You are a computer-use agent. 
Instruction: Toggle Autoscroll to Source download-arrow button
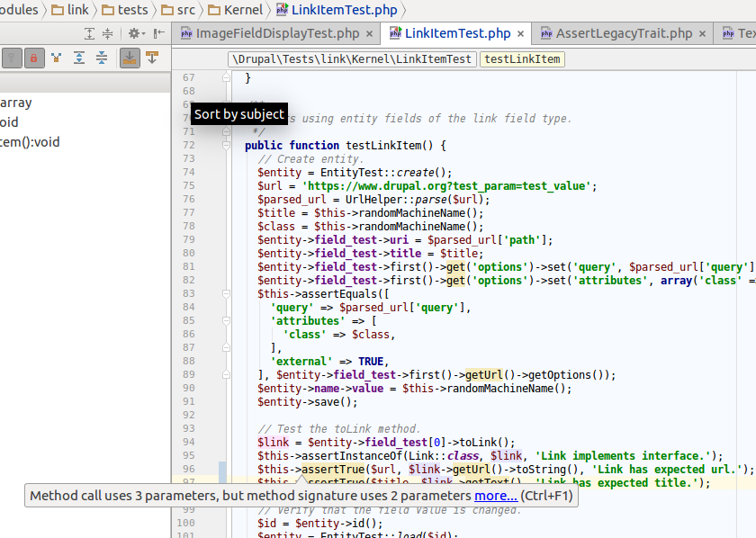coord(129,58)
